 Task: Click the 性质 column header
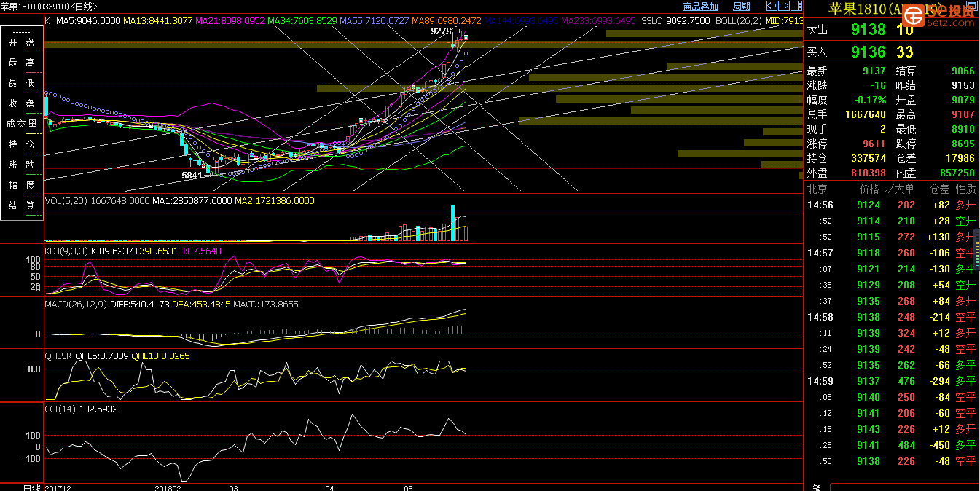(965, 189)
